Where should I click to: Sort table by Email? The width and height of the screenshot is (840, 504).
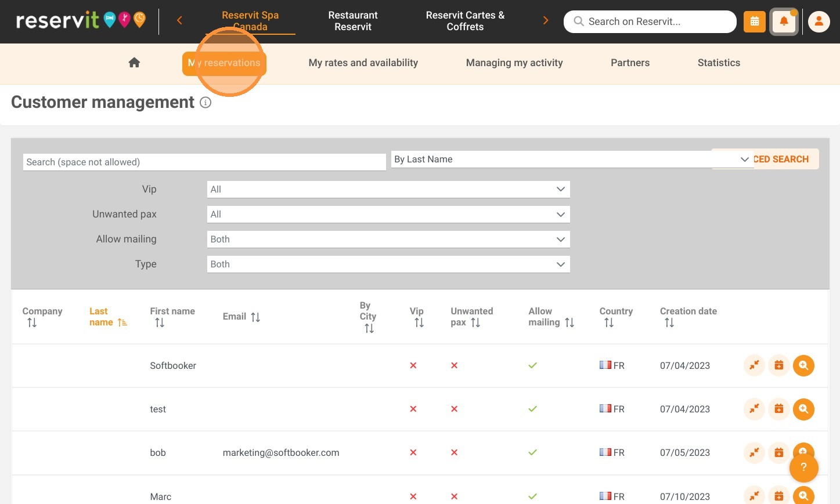click(255, 317)
